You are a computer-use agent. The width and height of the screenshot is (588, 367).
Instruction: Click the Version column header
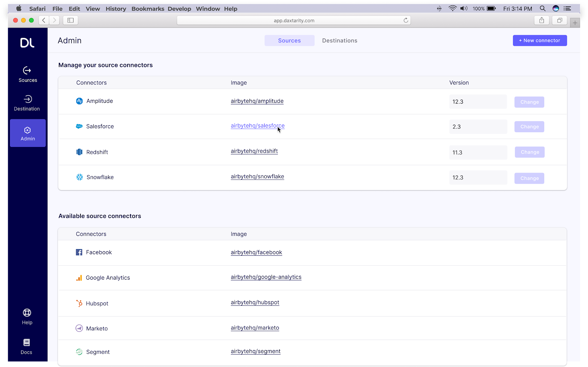(459, 83)
